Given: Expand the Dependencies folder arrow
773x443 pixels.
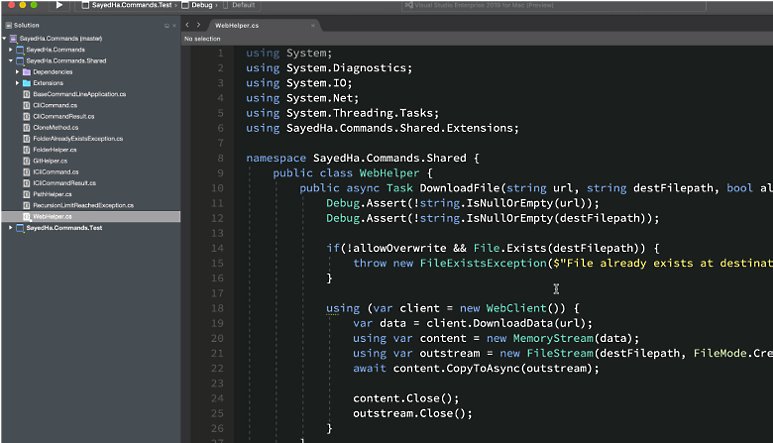Looking at the screenshot, I should click(x=18, y=72).
